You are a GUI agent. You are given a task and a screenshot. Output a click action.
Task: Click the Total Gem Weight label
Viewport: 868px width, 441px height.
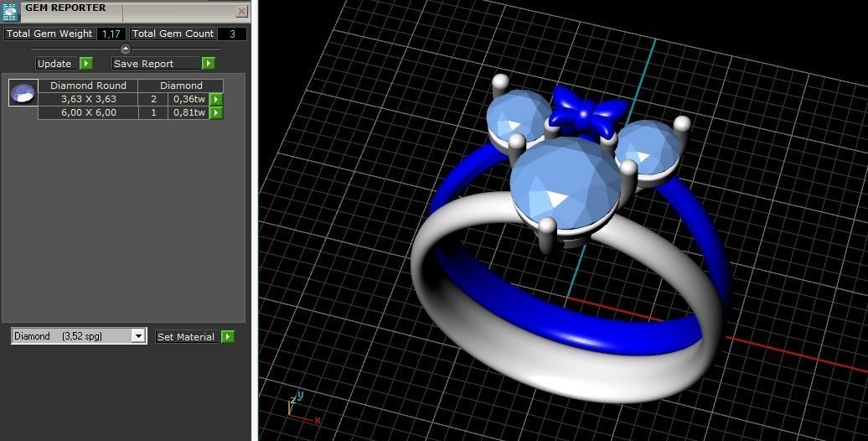pos(49,34)
